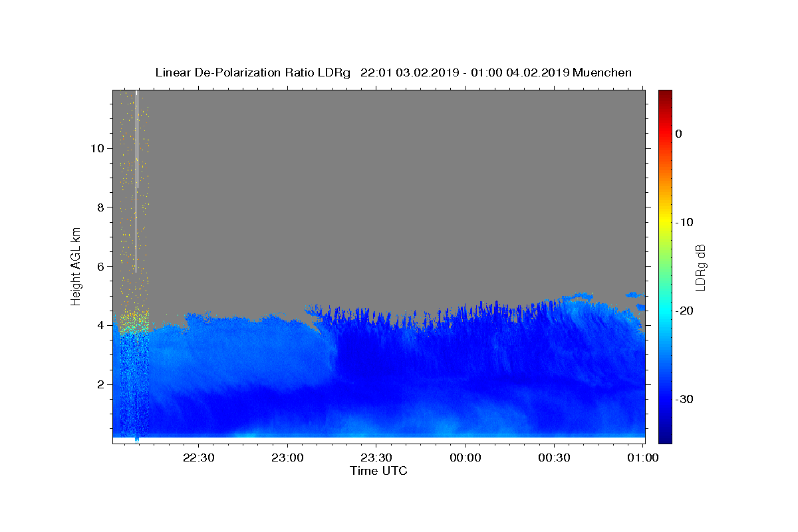
Task: Click the 22:30 time tick label
Action: 199,458
